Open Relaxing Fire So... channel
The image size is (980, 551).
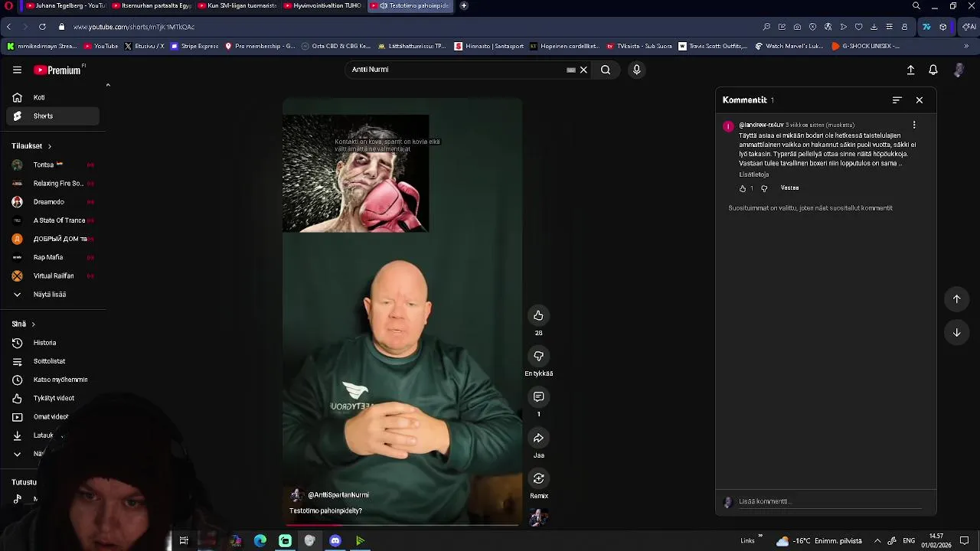[52, 184]
